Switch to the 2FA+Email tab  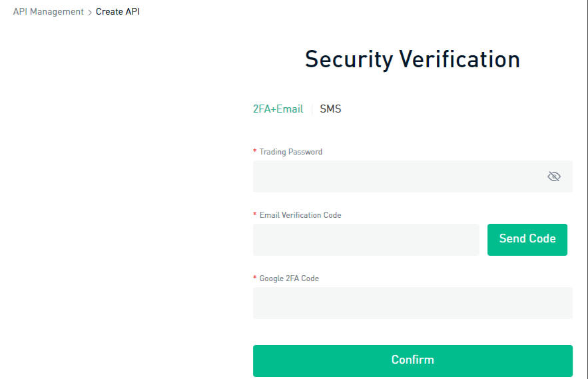[x=278, y=109]
